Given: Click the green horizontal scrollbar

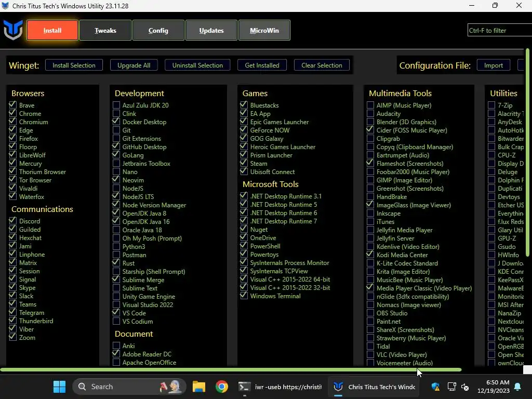Looking at the screenshot, I should coord(231,369).
